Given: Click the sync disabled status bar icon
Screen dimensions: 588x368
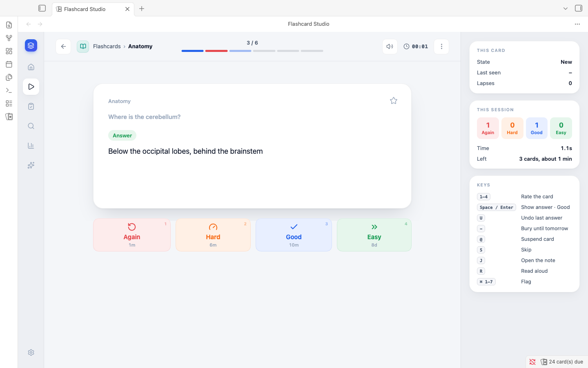Looking at the screenshot, I should click(x=532, y=362).
